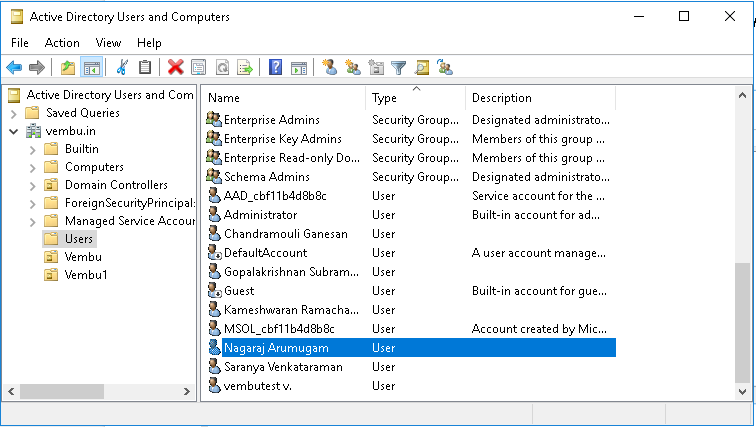
Task: Click the Paste clipboard toolbar icon
Action: coord(145,67)
